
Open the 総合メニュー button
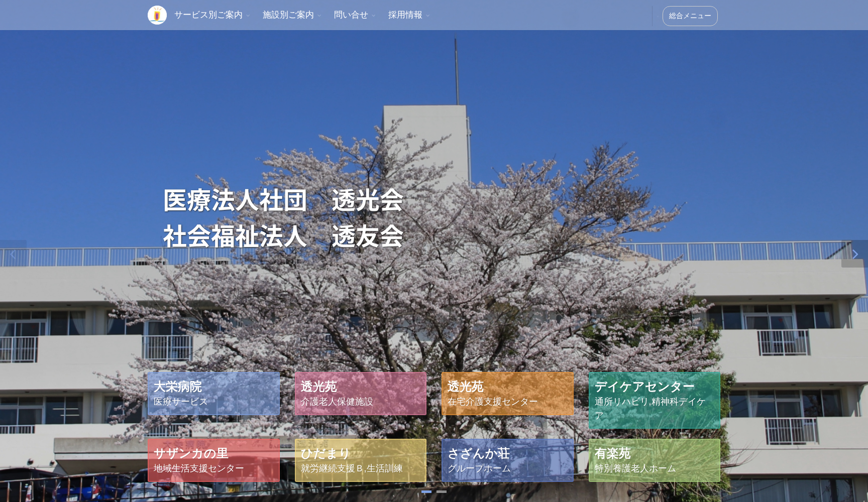pyautogui.click(x=690, y=16)
